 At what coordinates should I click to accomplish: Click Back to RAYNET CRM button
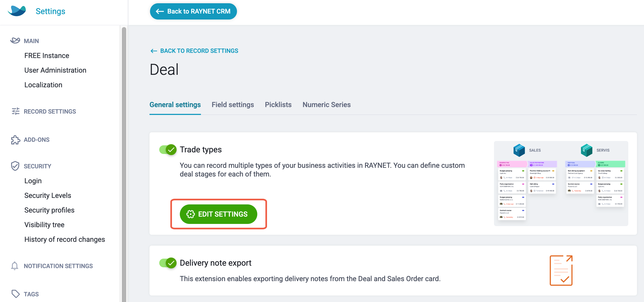[x=193, y=11]
